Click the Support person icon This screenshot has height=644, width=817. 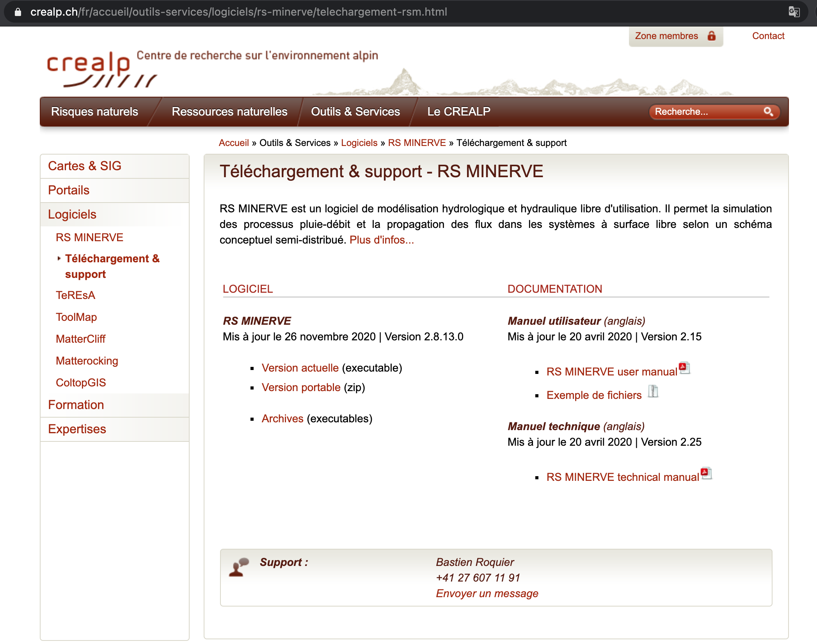coord(239,567)
